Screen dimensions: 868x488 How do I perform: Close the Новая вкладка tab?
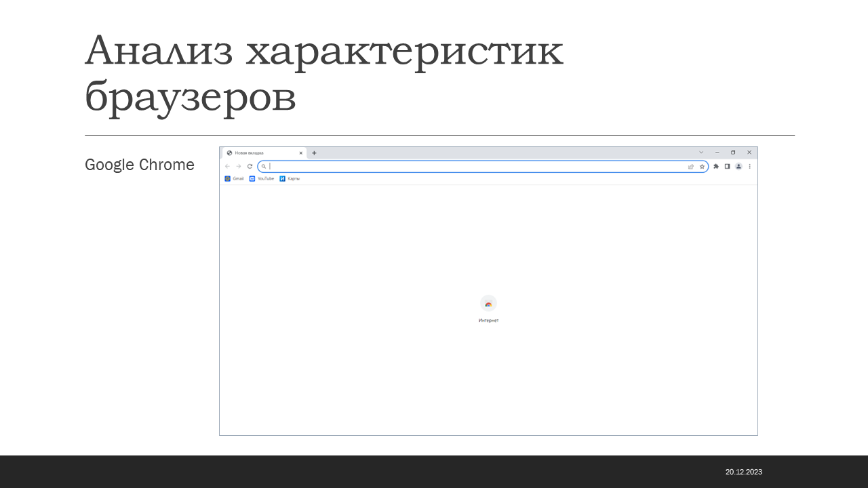(x=300, y=153)
